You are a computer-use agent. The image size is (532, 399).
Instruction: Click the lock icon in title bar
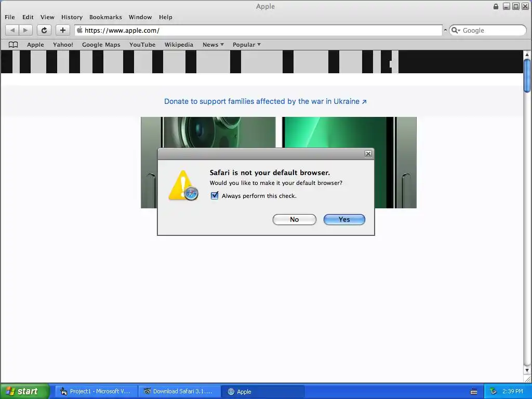496,6
